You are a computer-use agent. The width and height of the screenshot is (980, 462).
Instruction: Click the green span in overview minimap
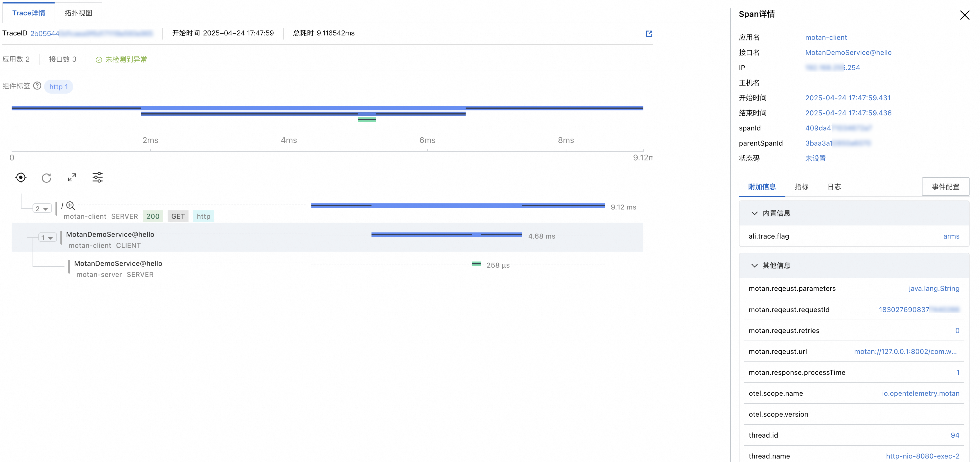[x=367, y=120]
